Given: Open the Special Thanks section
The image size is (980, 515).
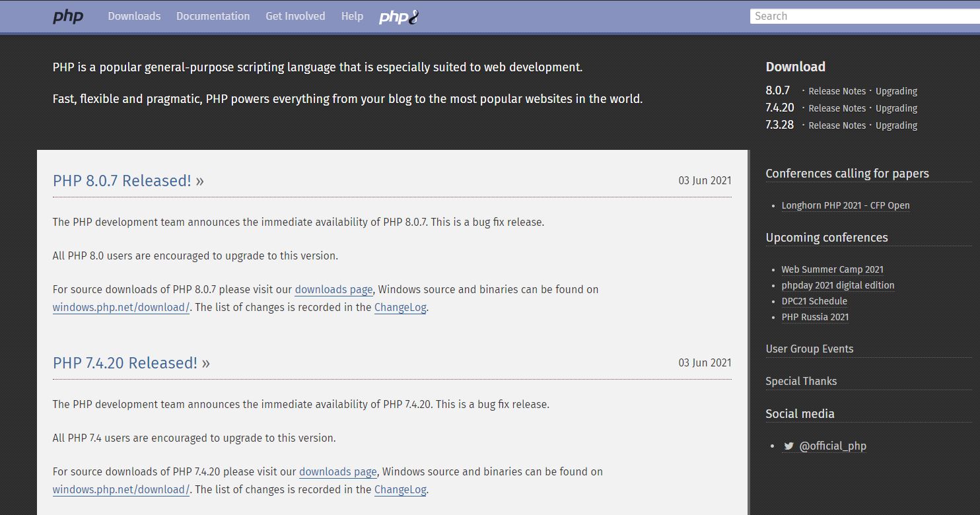Looking at the screenshot, I should click(801, 381).
